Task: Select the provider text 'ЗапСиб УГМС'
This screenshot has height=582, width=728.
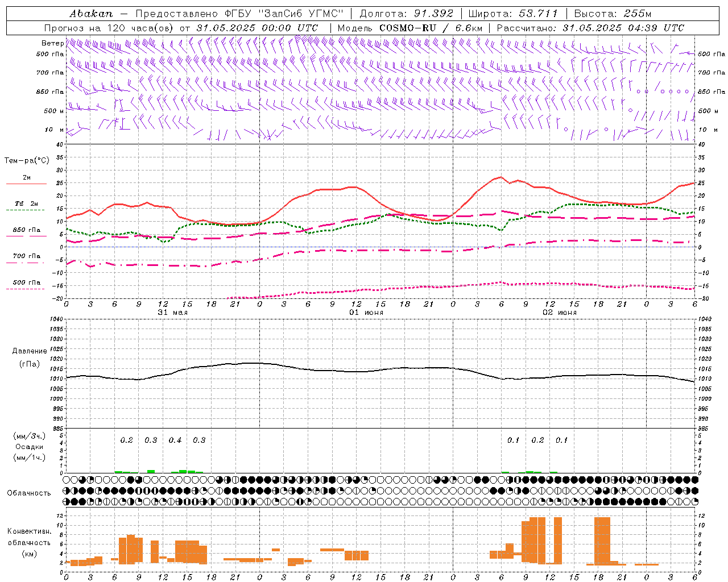Action: (302, 14)
